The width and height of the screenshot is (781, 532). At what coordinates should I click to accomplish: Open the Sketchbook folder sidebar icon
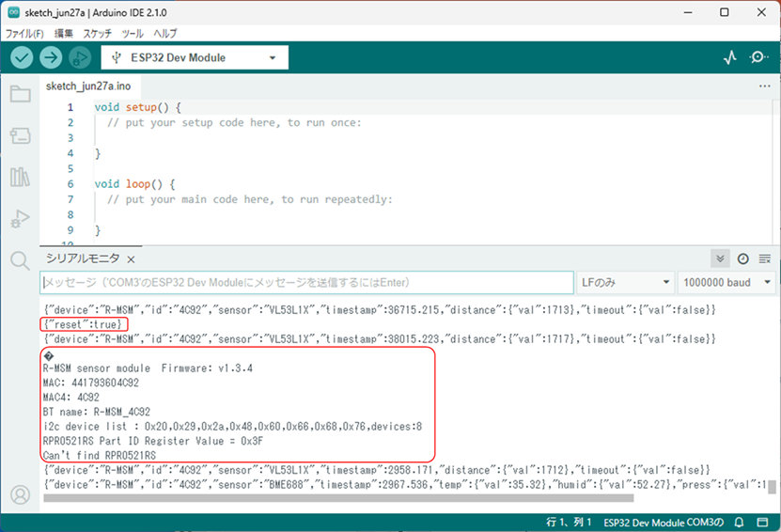coord(20,94)
